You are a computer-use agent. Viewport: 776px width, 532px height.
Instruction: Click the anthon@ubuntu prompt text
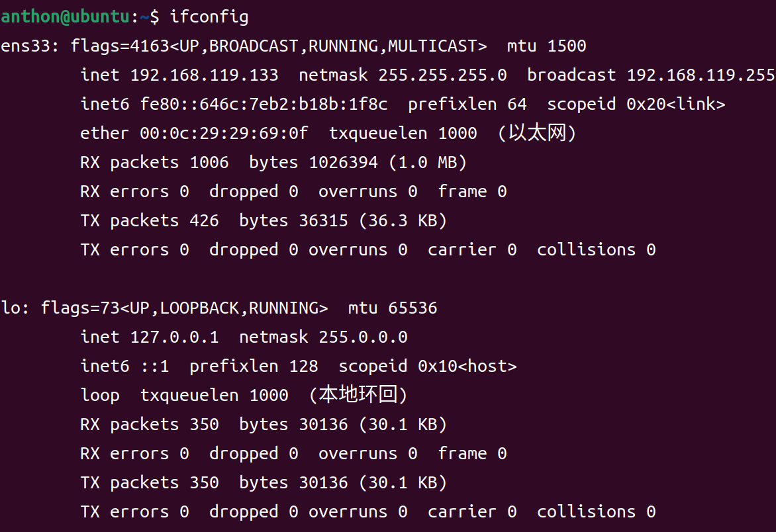pyautogui.click(x=65, y=17)
